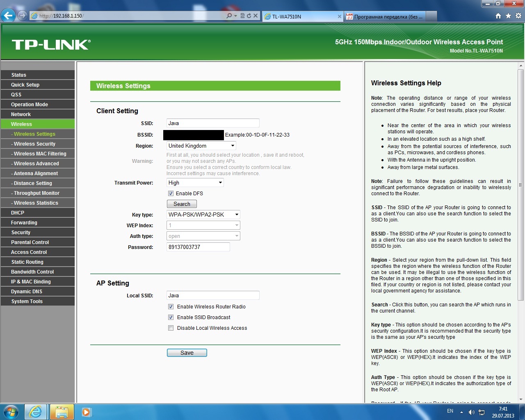The image size is (525, 420).
Task: Open Quick Setup menu
Action: (38, 84)
